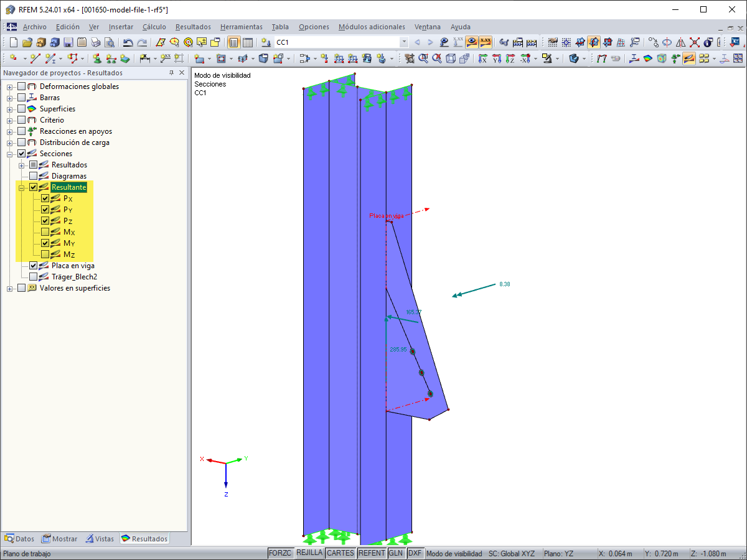Screen dimensions: 747x560
Task: Click the new line tool icon
Action: point(35,58)
